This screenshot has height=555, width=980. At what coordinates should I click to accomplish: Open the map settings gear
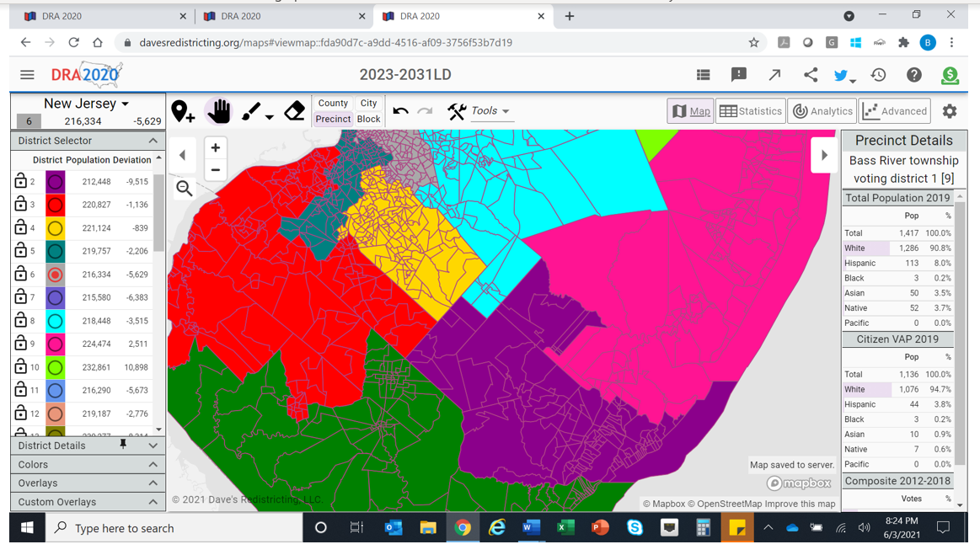[x=950, y=111]
